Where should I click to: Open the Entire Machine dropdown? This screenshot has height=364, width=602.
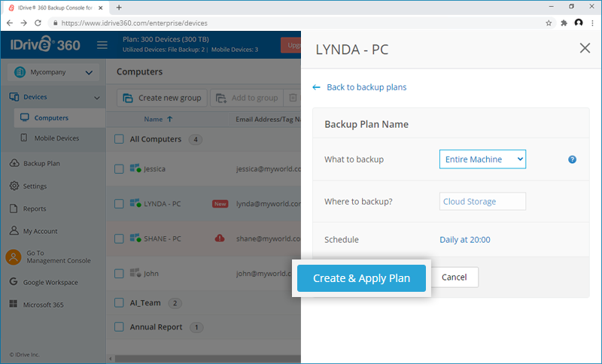click(482, 159)
